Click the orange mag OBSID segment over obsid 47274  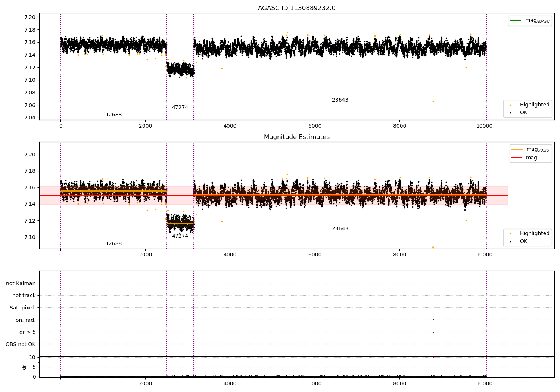(x=180, y=223)
